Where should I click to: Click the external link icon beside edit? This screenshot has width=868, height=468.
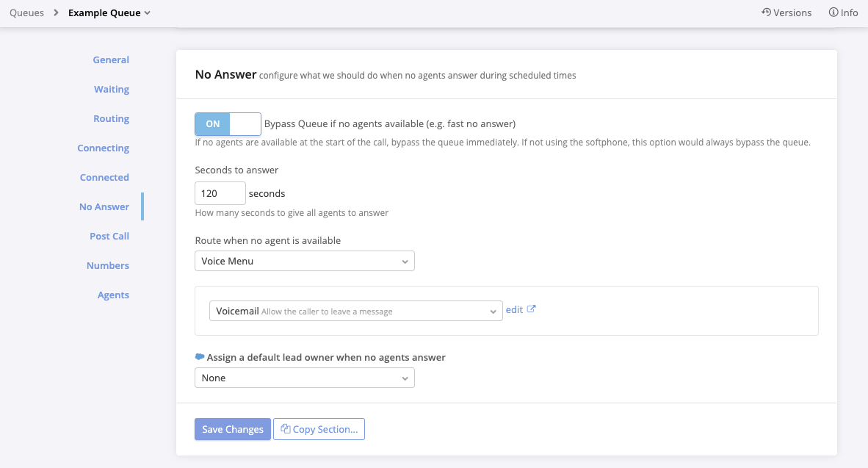click(x=532, y=309)
